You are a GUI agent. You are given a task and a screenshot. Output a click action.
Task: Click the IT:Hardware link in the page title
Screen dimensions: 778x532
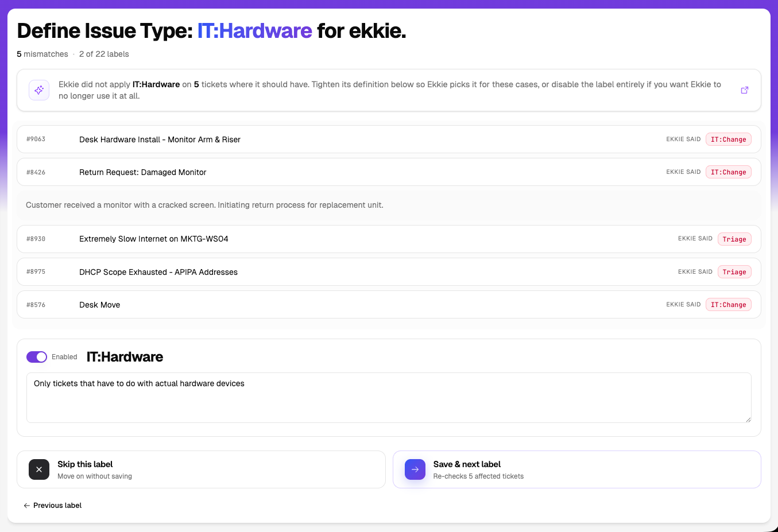(255, 31)
